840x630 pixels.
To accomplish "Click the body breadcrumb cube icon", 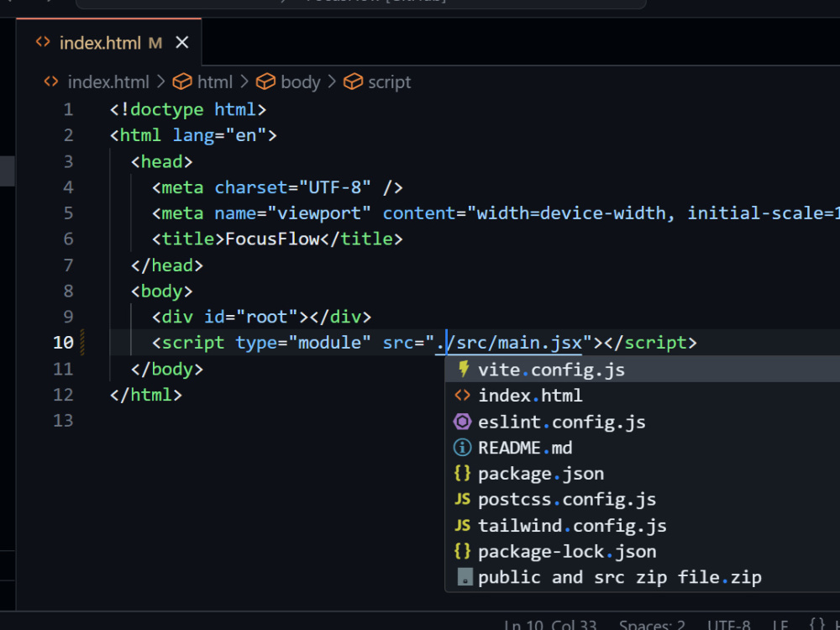I will 265,82.
